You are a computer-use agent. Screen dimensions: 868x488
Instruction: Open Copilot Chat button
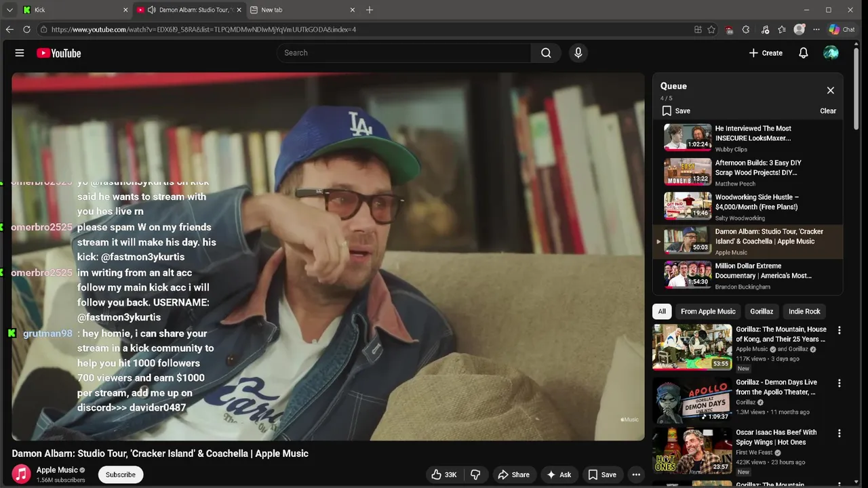842,30
